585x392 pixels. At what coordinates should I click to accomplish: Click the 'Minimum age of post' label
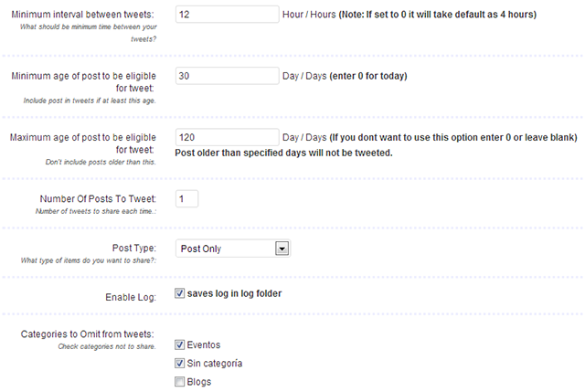(x=83, y=82)
